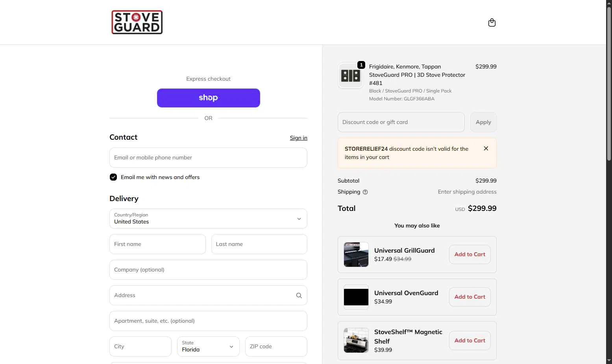
Task: Focus the First name field
Action: click(157, 244)
